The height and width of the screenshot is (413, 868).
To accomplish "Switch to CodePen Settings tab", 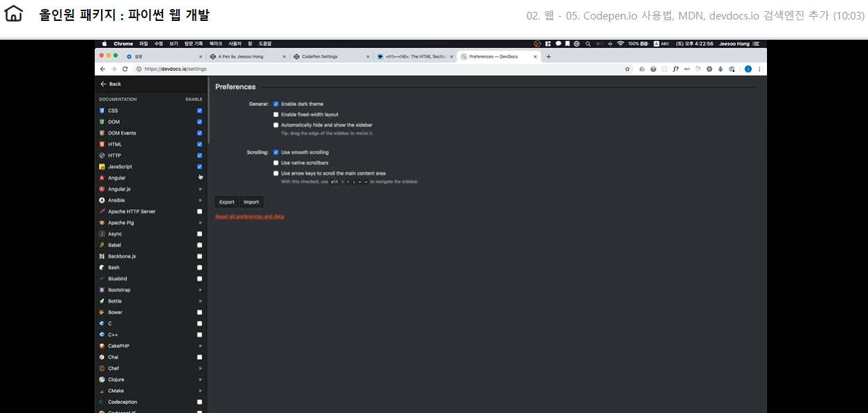I will (331, 56).
